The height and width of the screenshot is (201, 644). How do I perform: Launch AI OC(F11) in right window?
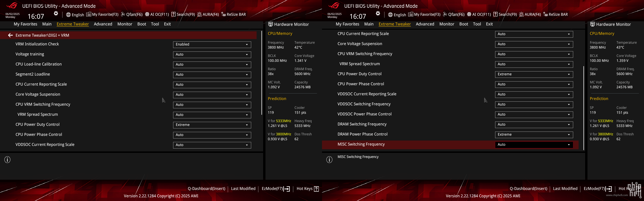[479, 14]
